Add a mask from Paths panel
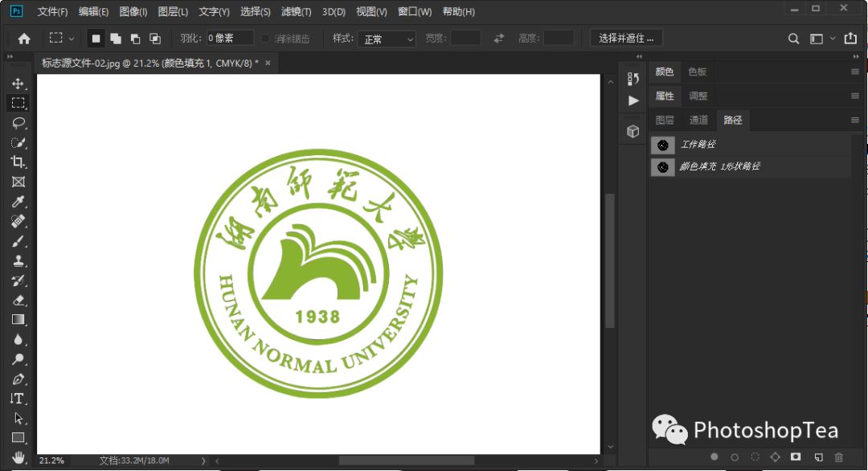The width and height of the screenshot is (868, 471). 796,457
